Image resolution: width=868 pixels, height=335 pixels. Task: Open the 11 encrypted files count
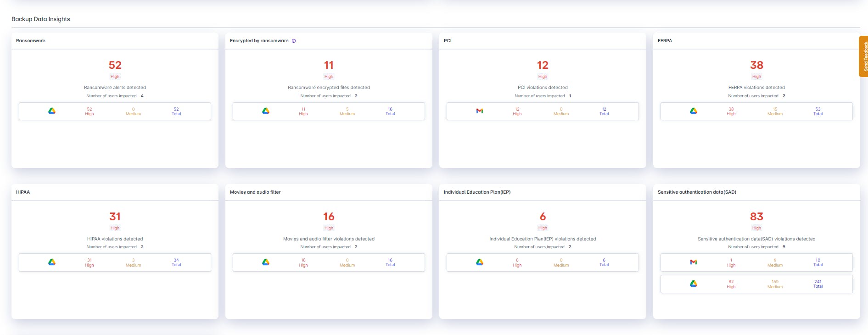pyautogui.click(x=329, y=65)
